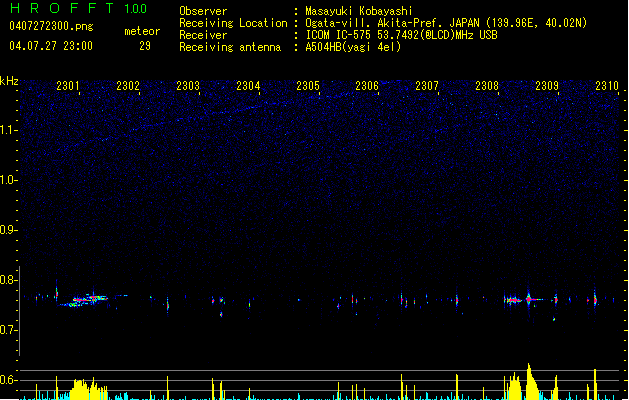Click the 2305 time axis marker
629x400 pixels.
(x=308, y=86)
